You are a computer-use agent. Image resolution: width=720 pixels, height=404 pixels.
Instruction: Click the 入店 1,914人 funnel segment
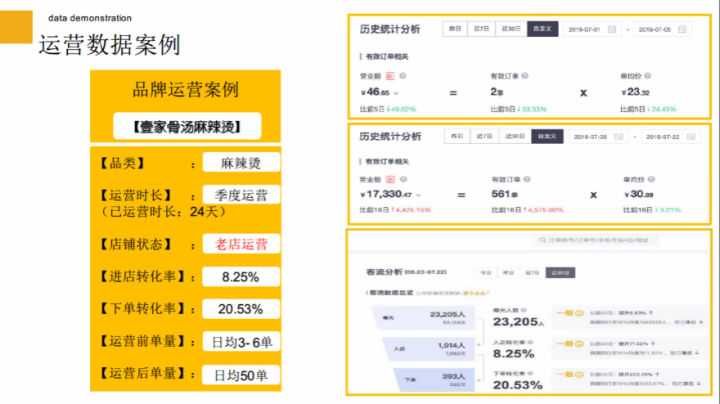tap(428, 349)
